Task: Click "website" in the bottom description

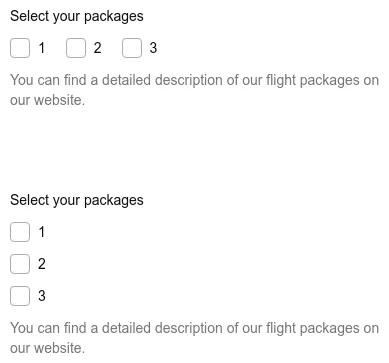Action: pyautogui.click(x=58, y=348)
